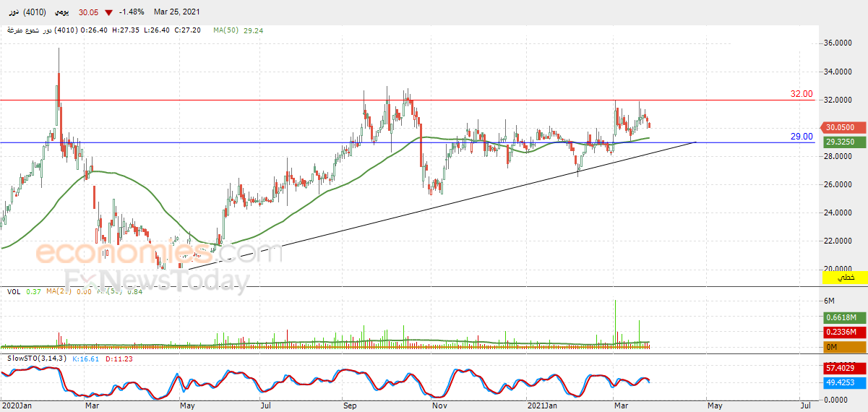Click the '36.0000' price axis label
The image size is (868, 412).
[x=838, y=43]
